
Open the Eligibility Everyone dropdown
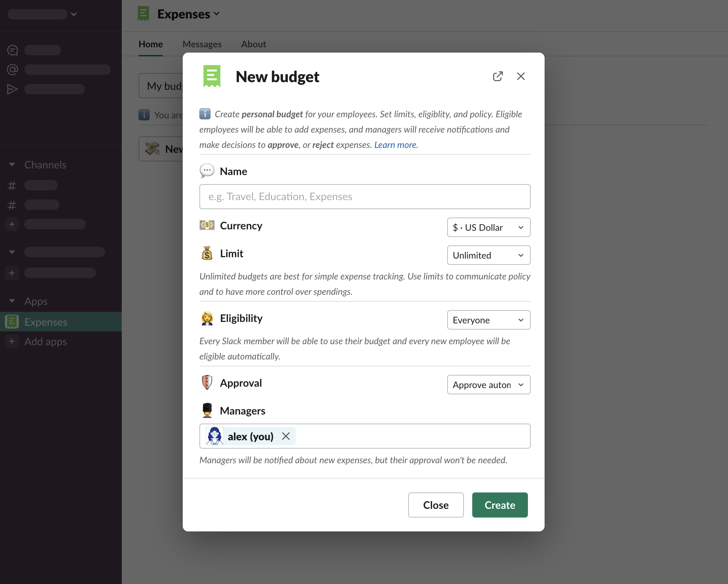(488, 320)
